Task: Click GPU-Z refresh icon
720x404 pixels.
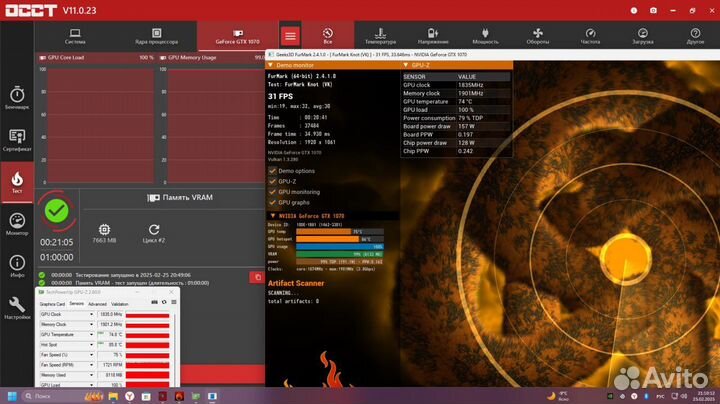Action: (164, 302)
